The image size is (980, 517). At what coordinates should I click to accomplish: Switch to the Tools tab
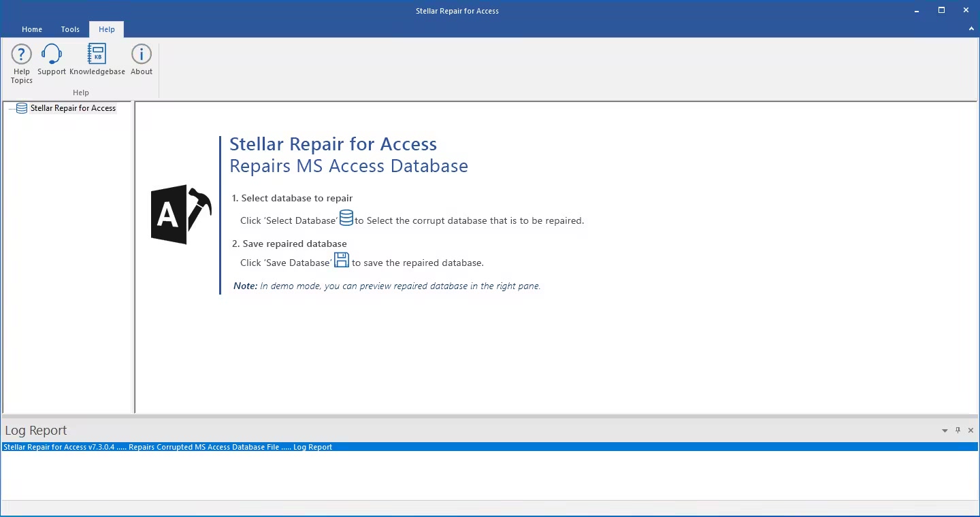tap(70, 29)
